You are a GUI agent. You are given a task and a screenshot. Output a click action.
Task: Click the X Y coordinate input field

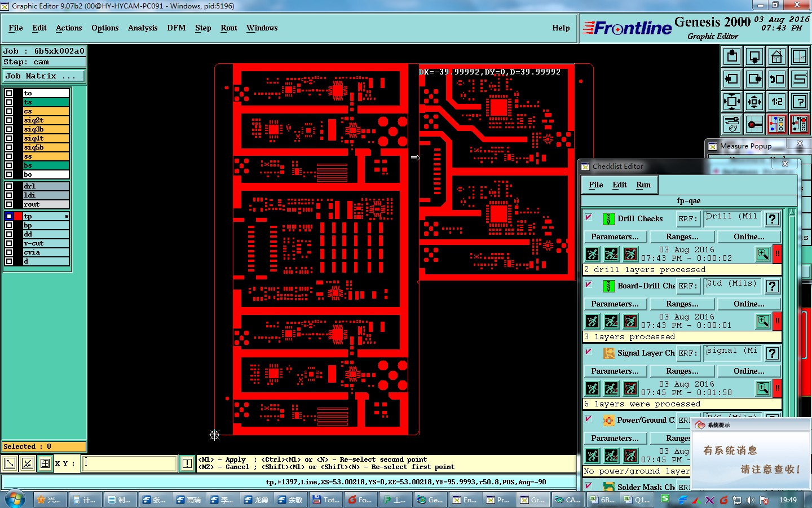pos(130,463)
